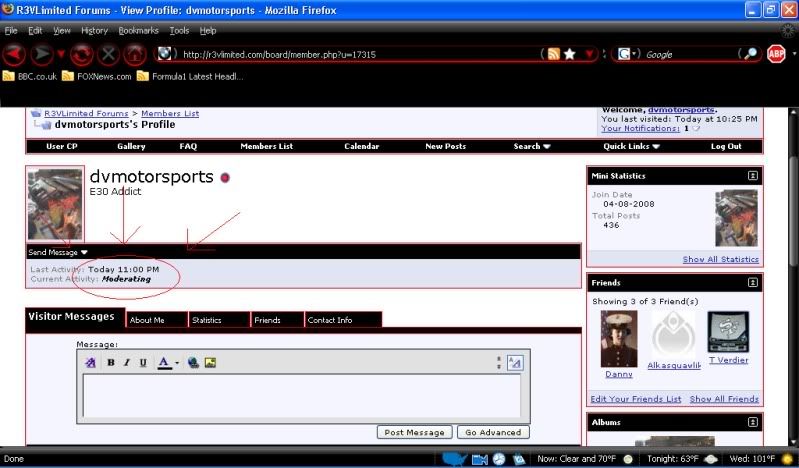Click the Go Advanced button
Image resolution: width=799 pixels, height=468 pixels.
click(493, 432)
